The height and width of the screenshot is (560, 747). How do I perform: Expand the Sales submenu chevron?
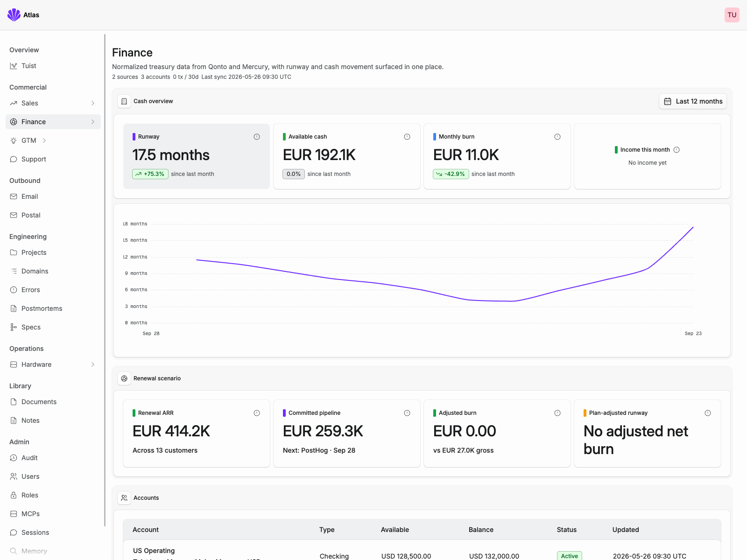coord(93,103)
